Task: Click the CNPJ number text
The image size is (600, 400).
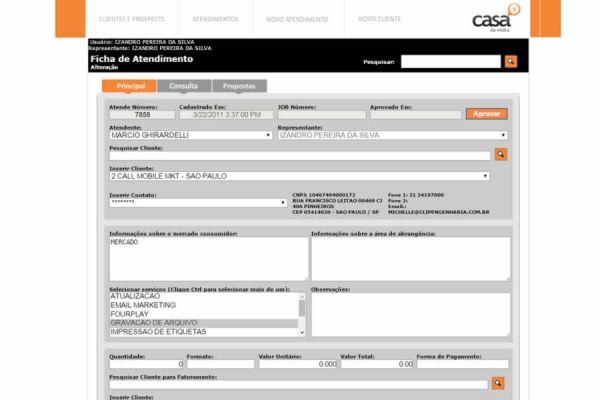Action: [x=324, y=195]
